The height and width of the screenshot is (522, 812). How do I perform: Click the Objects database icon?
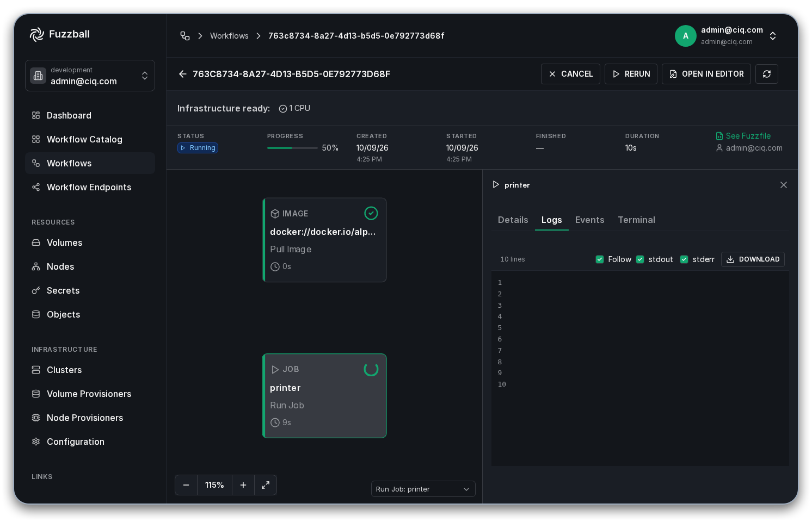[36, 314]
